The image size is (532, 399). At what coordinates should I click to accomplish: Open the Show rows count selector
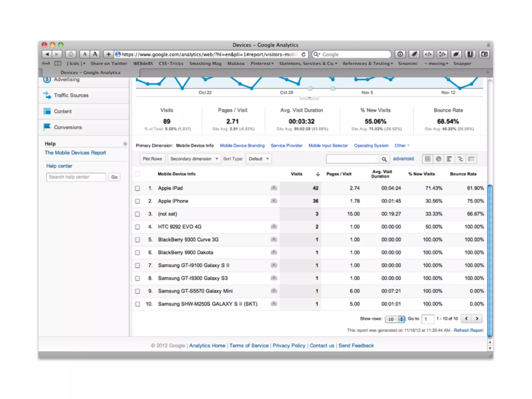pos(395,319)
